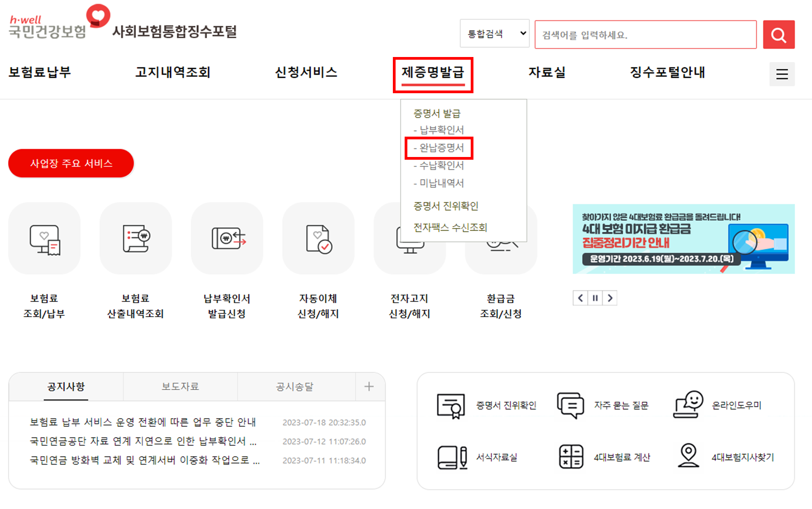The image size is (812, 509).
Task: Open the 고지내역조회 menu
Action: 173,72
